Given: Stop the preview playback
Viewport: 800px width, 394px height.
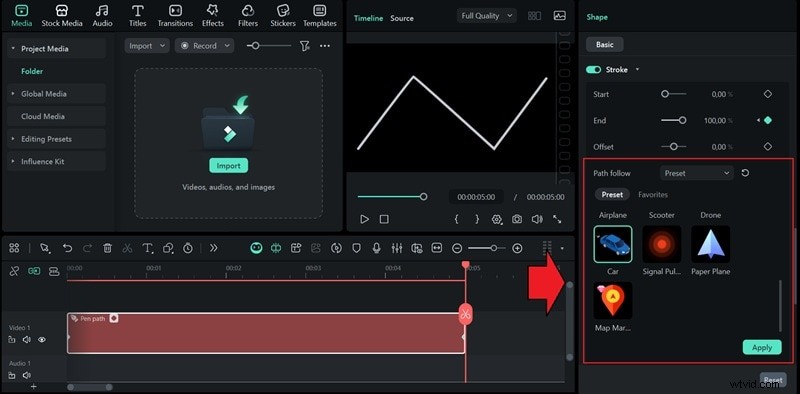Looking at the screenshot, I should (x=384, y=219).
